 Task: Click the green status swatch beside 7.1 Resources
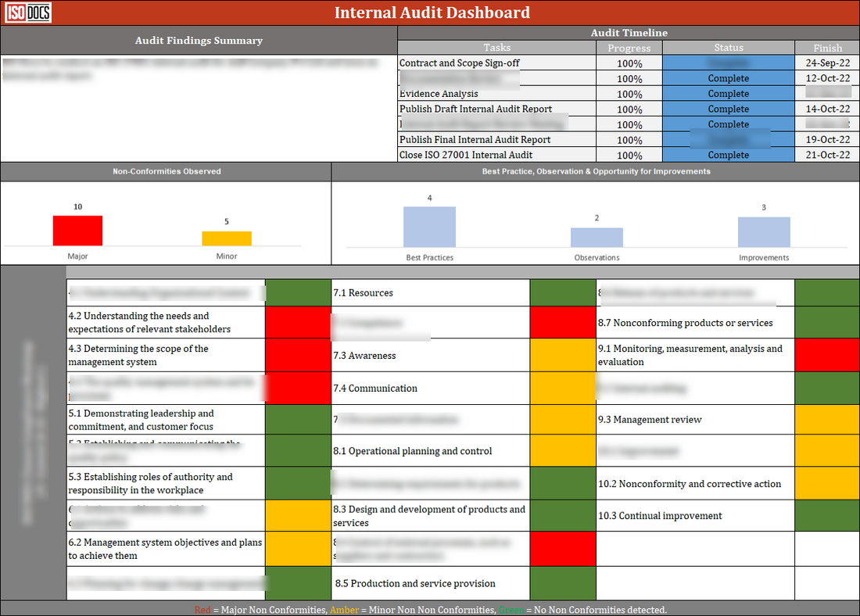click(x=562, y=292)
